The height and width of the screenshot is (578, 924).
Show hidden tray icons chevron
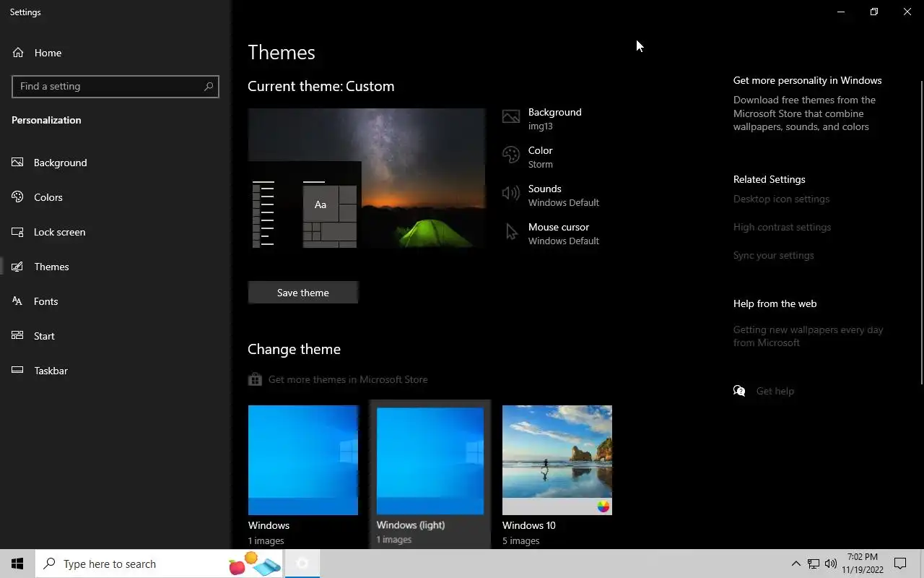point(796,564)
